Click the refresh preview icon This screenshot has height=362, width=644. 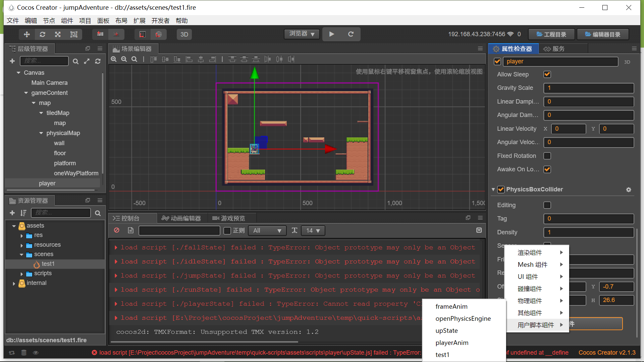click(x=351, y=34)
